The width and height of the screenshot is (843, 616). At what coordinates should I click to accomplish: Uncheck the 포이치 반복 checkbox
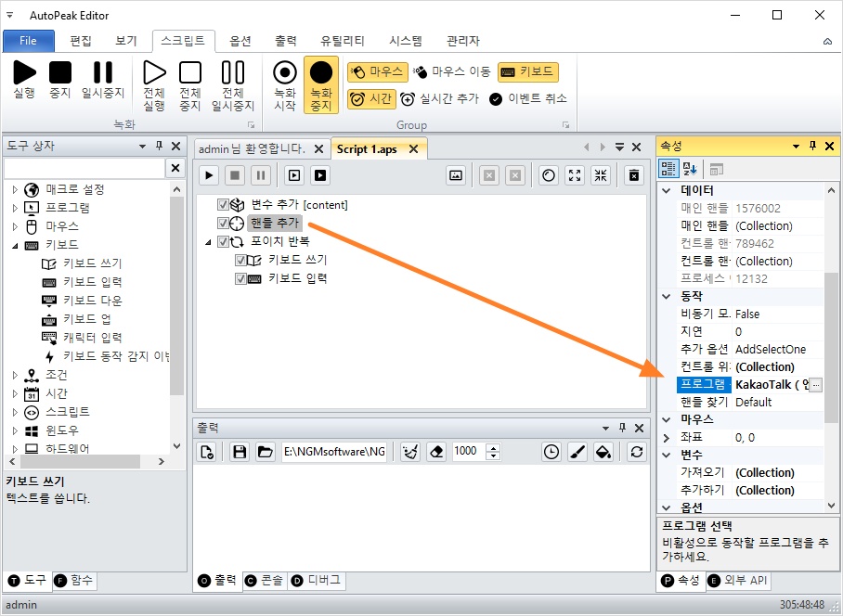point(223,242)
